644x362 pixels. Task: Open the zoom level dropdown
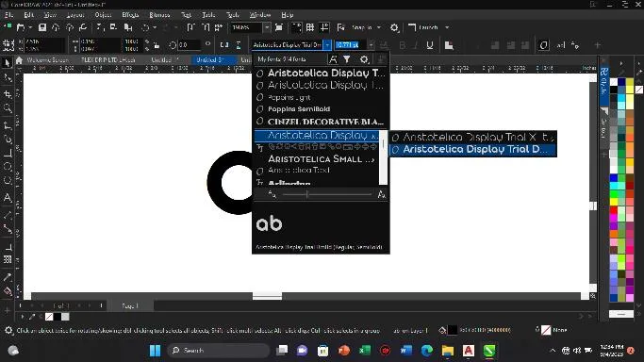click(267, 27)
